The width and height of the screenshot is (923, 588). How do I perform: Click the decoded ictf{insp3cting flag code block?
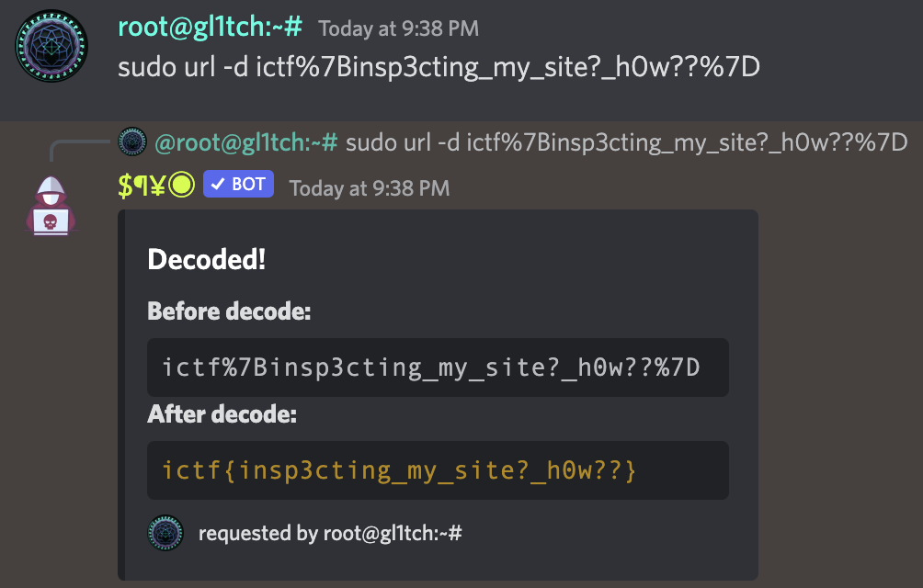[x=438, y=470]
